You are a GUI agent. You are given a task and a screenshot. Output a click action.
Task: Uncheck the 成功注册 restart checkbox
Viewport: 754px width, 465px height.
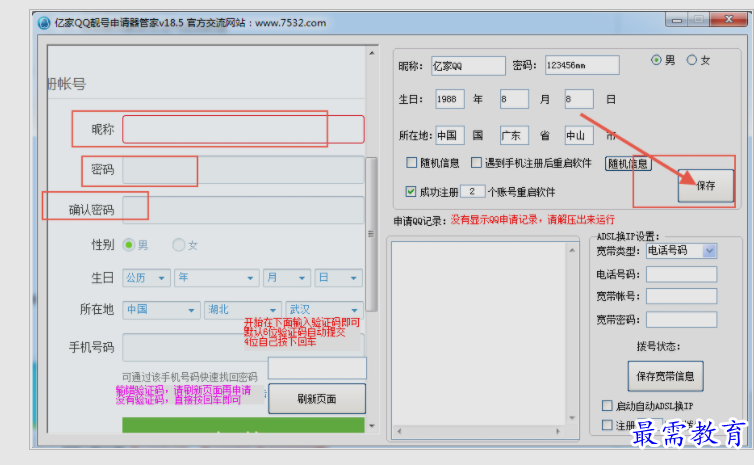411,191
